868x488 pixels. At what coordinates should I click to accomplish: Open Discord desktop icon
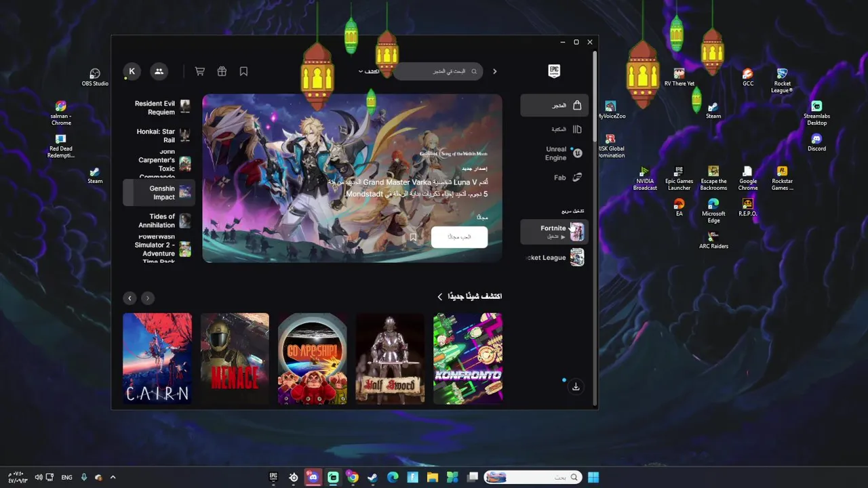[816, 142]
